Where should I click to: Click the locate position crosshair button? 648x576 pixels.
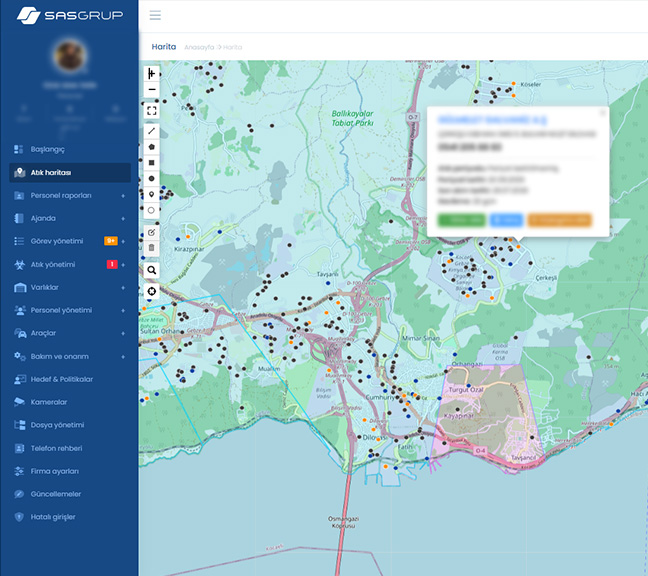[152, 292]
